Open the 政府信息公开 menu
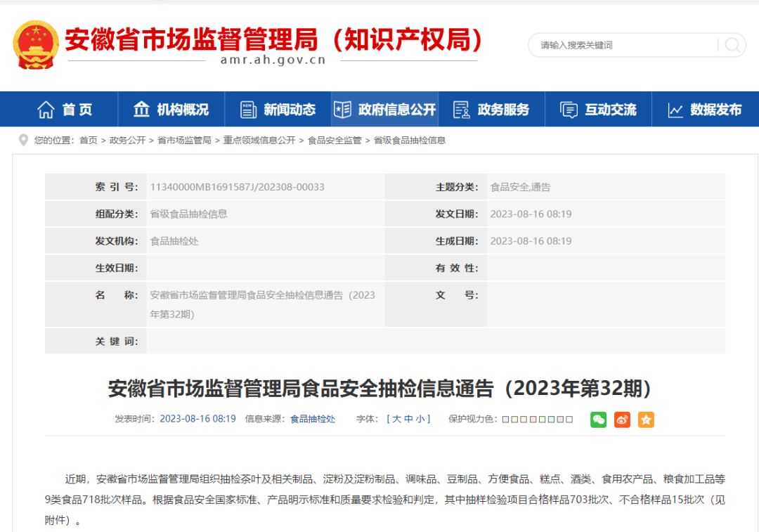 (397, 110)
